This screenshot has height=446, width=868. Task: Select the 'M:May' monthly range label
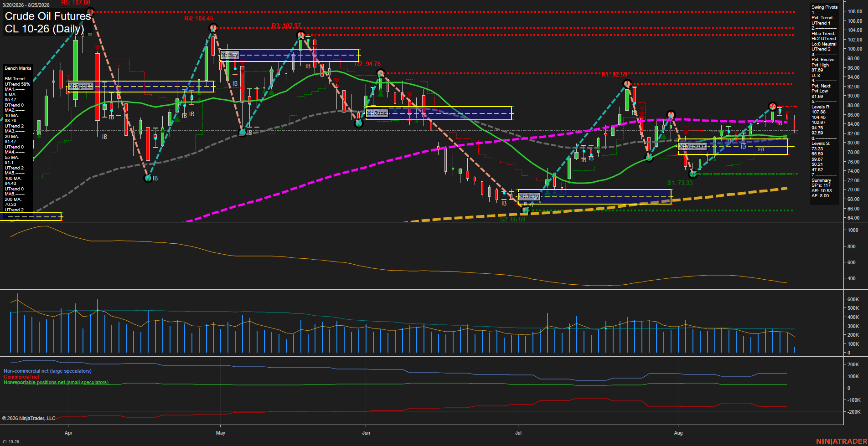point(230,55)
